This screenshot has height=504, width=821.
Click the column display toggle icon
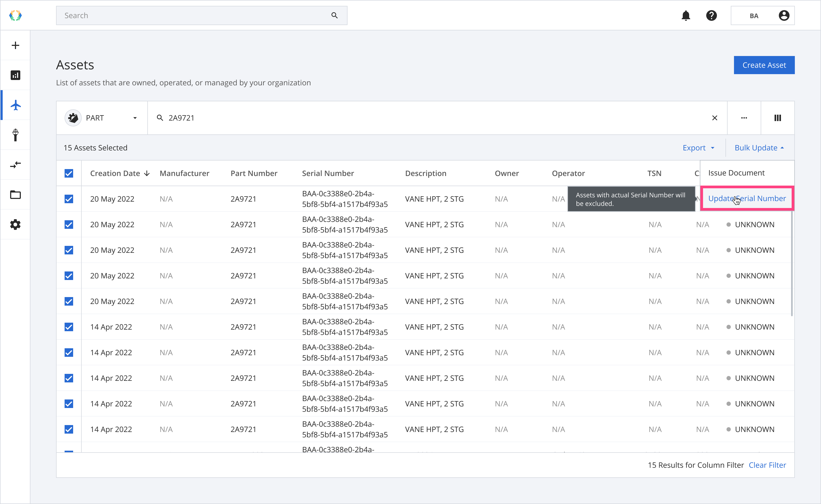[x=777, y=118]
